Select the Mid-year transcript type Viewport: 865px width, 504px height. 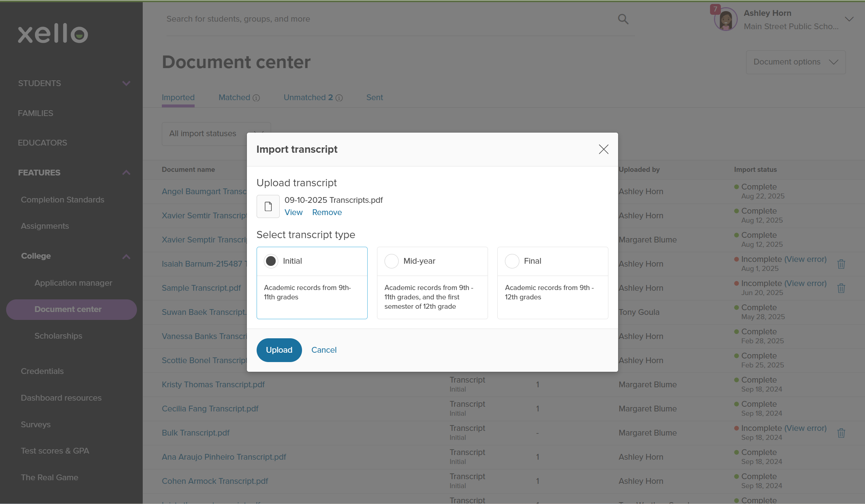click(391, 261)
